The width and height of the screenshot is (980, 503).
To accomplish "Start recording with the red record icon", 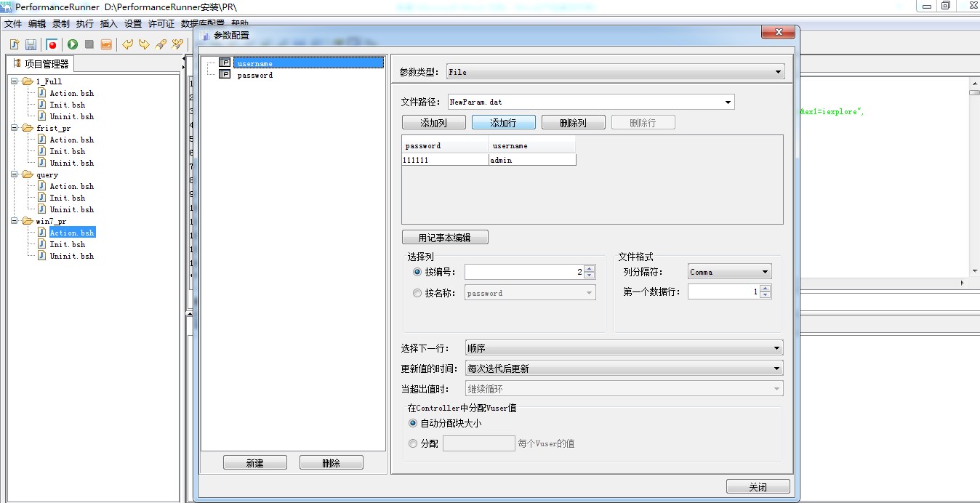I will coord(52,44).
